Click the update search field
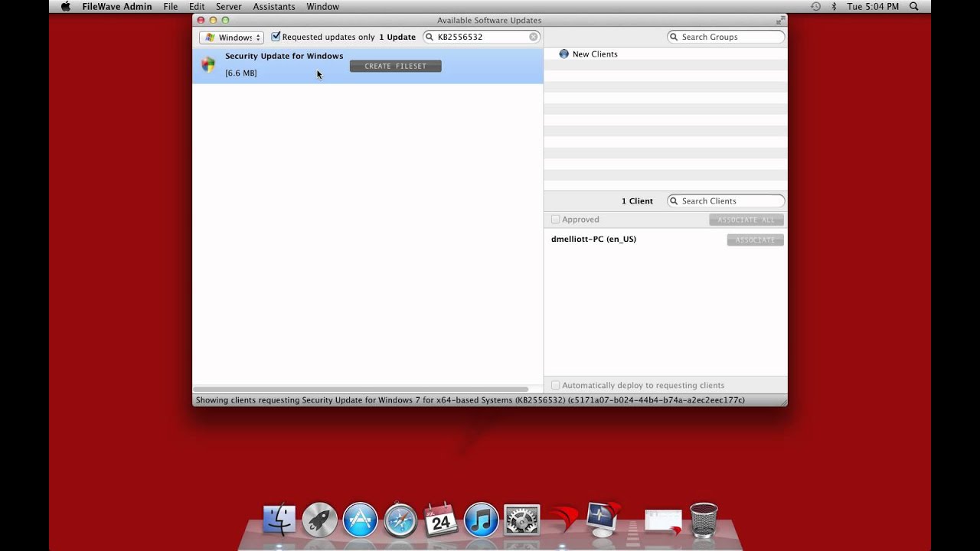The image size is (980, 551). pos(482,37)
